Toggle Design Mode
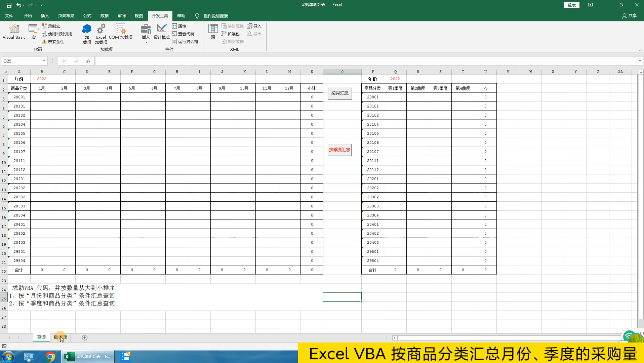 [x=161, y=32]
